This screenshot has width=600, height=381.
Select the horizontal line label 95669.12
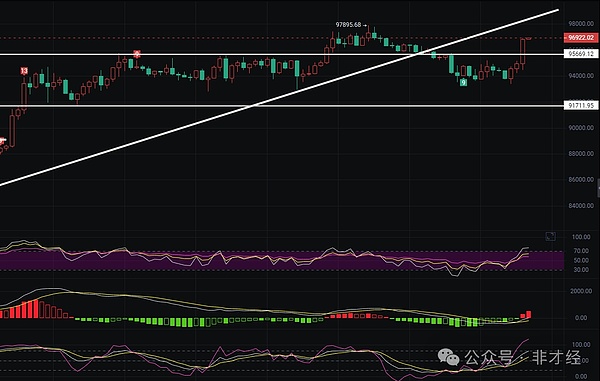580,54
